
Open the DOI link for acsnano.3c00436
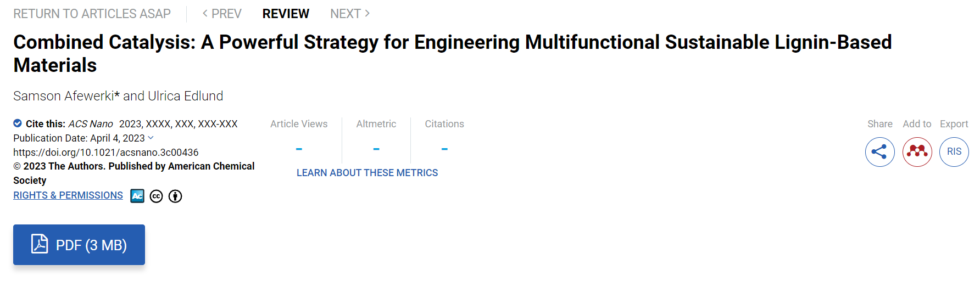point(106,153)
